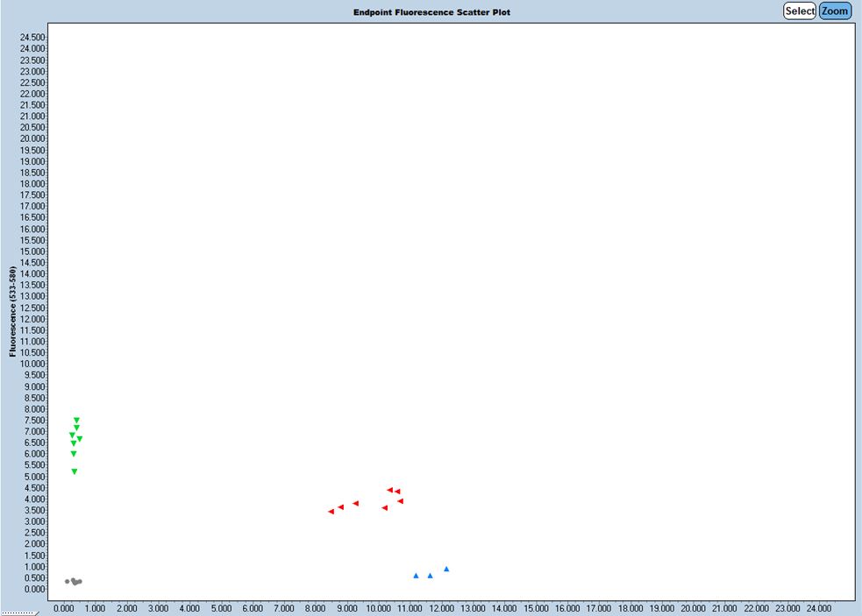The width and height of the screenshot is (862, 616).
Task: Click the highest blue triangle data point
Action: pyautogui.click(x=446, y=569)
